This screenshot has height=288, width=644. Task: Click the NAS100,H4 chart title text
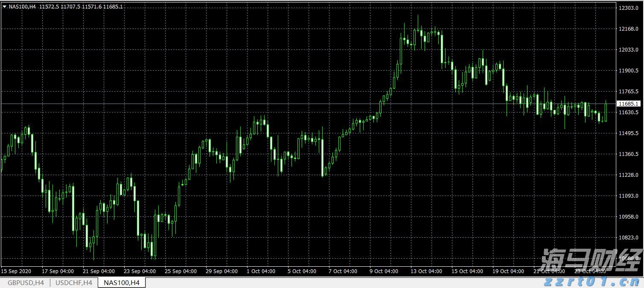(22, 7)
